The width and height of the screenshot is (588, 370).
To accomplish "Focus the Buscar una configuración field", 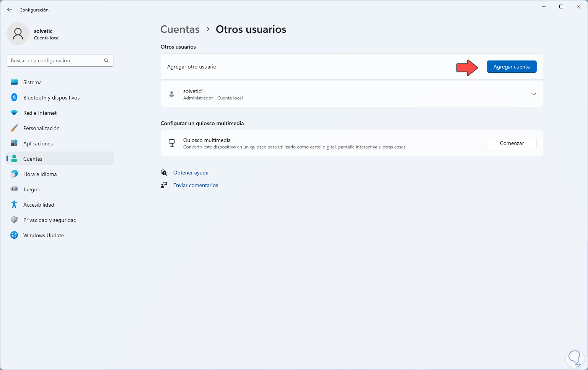I will click(55, 60).
